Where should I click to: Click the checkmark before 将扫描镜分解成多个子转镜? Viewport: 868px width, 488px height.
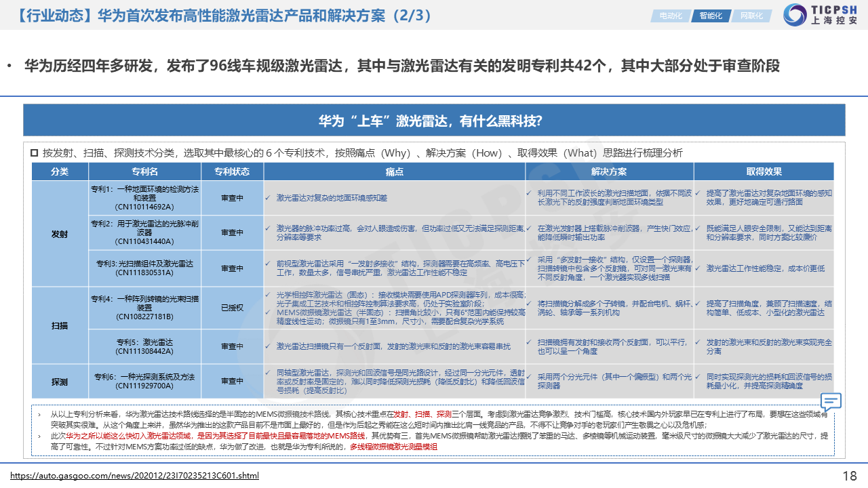click(x=530, y=303)
